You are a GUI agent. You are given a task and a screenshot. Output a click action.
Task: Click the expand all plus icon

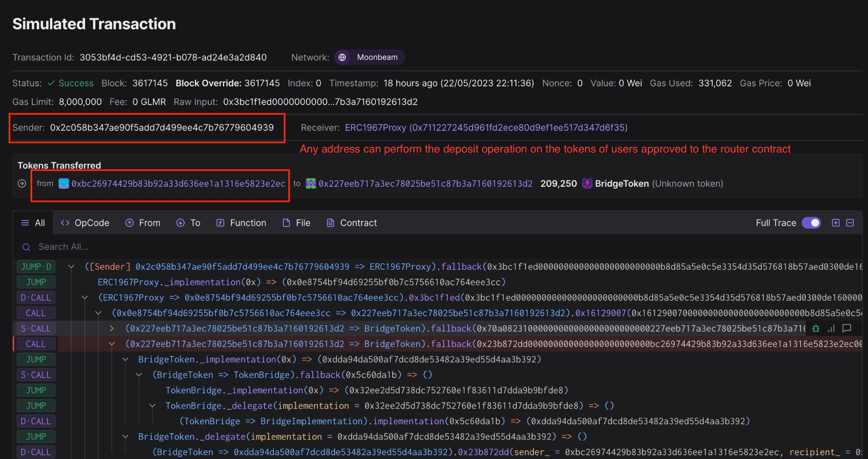pos(836,223)
